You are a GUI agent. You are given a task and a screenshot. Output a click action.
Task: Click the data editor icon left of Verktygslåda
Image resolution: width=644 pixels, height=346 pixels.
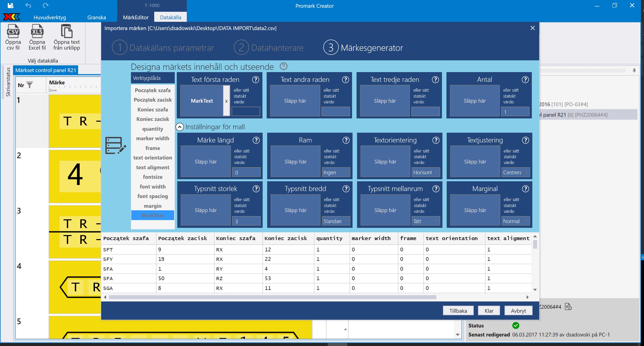(x=115, y=145)
